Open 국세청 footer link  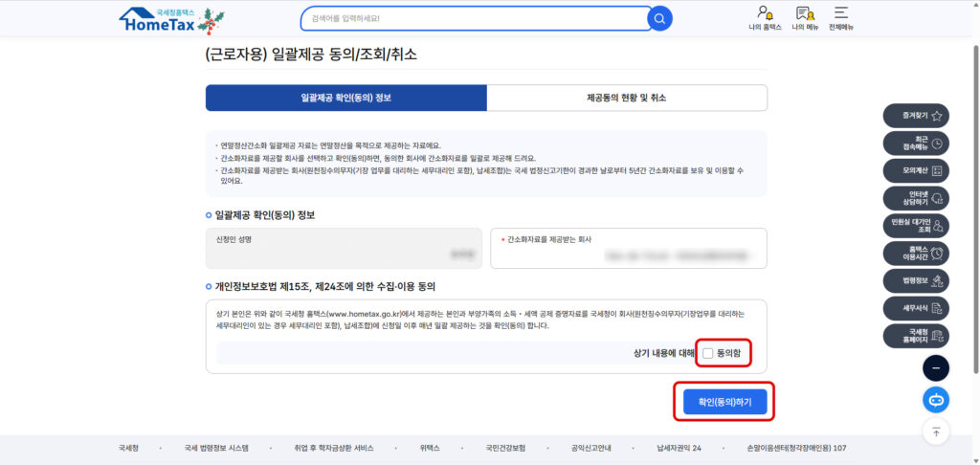coord(129,448)
